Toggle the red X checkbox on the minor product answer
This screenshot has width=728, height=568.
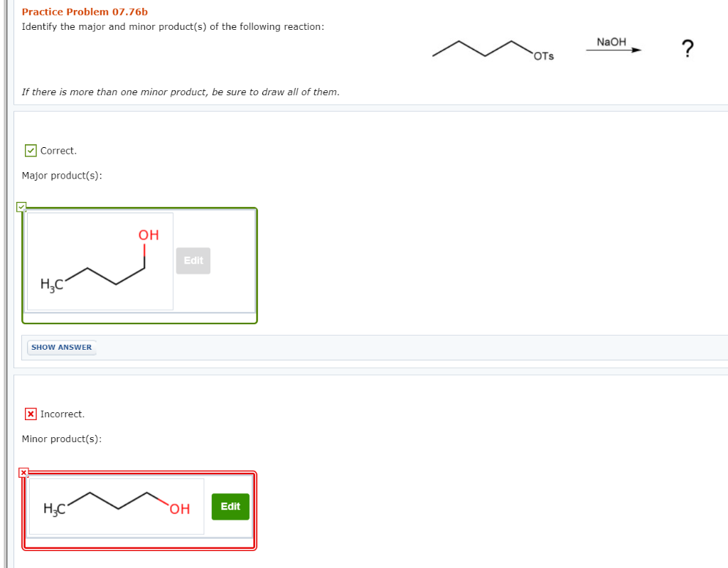[23, 472]
